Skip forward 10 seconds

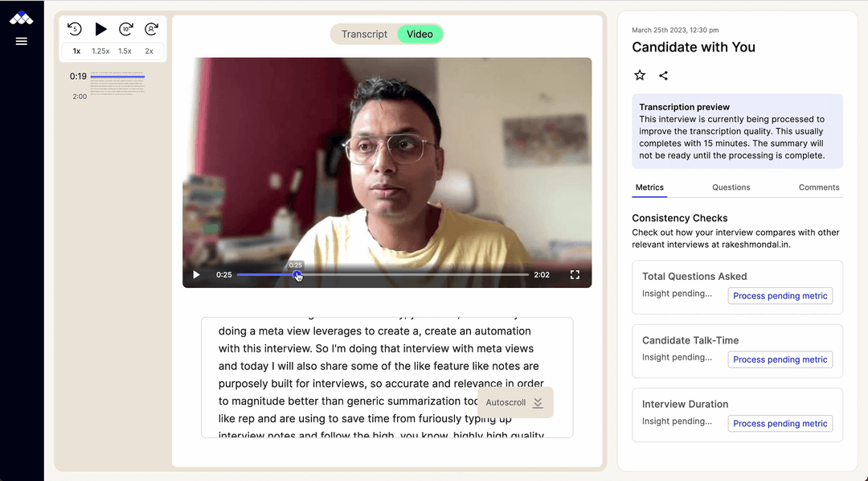(126, 29)
